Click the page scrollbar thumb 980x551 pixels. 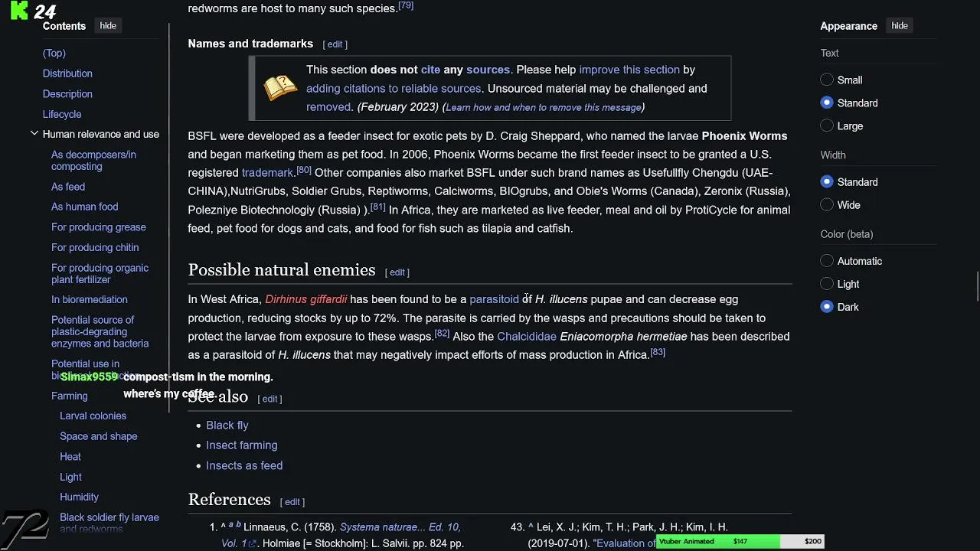977,287
